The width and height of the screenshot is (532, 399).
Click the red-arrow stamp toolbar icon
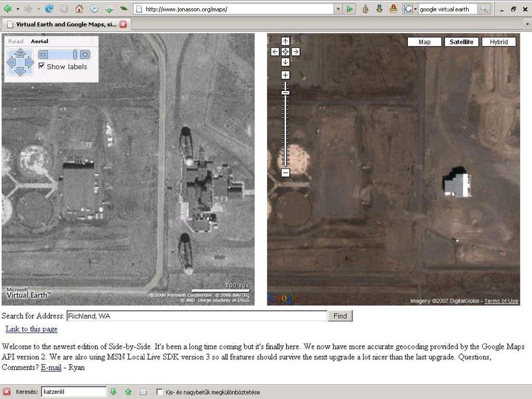(393, 9)
